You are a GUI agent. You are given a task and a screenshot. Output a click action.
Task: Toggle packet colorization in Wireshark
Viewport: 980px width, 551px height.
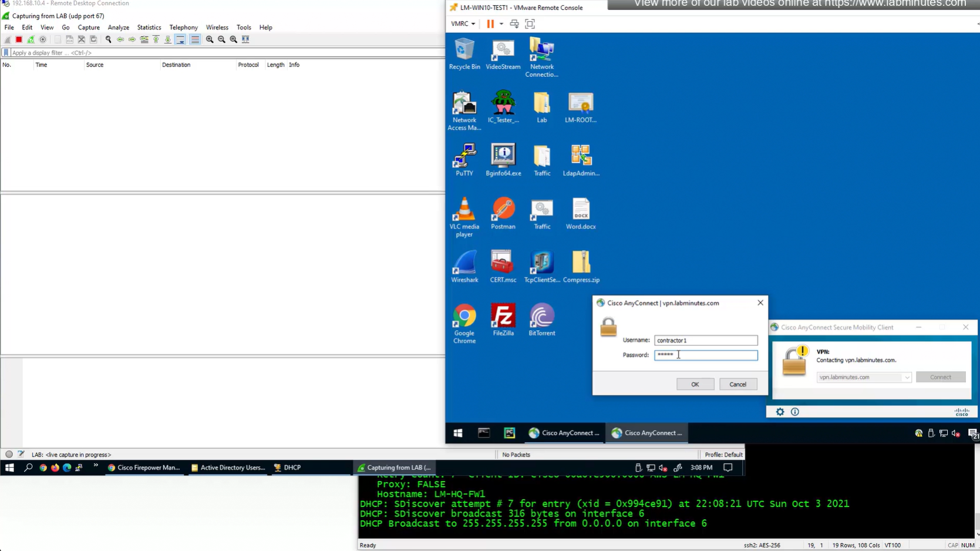(x=195, y=39)
